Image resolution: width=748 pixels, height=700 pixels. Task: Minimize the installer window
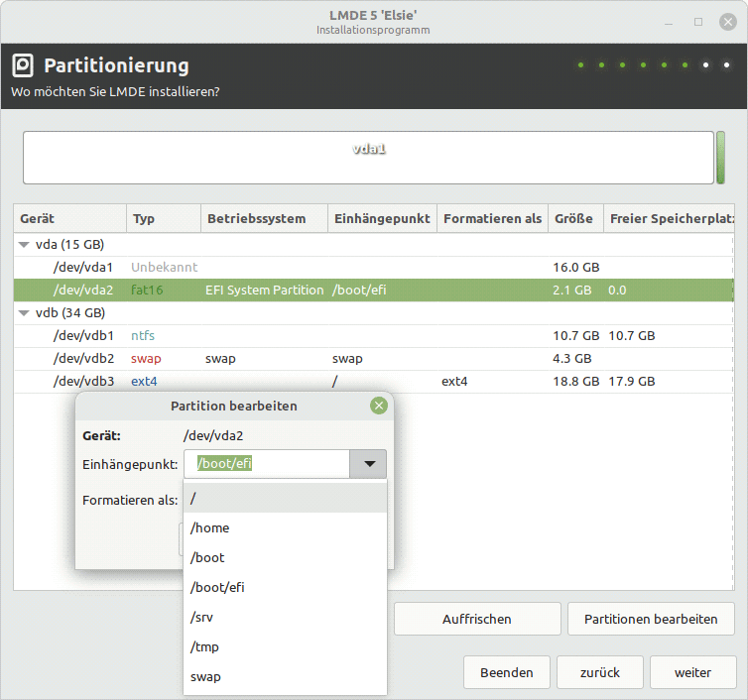click(x=669, y=23)
